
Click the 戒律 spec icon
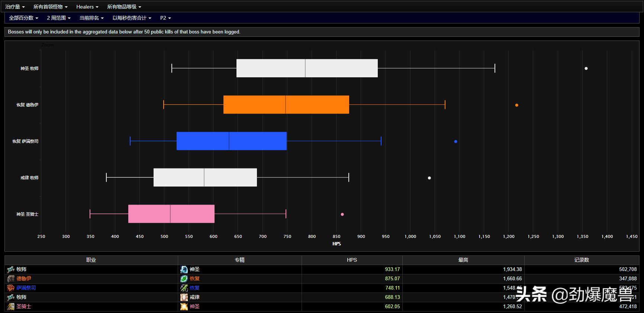[184, 297]
